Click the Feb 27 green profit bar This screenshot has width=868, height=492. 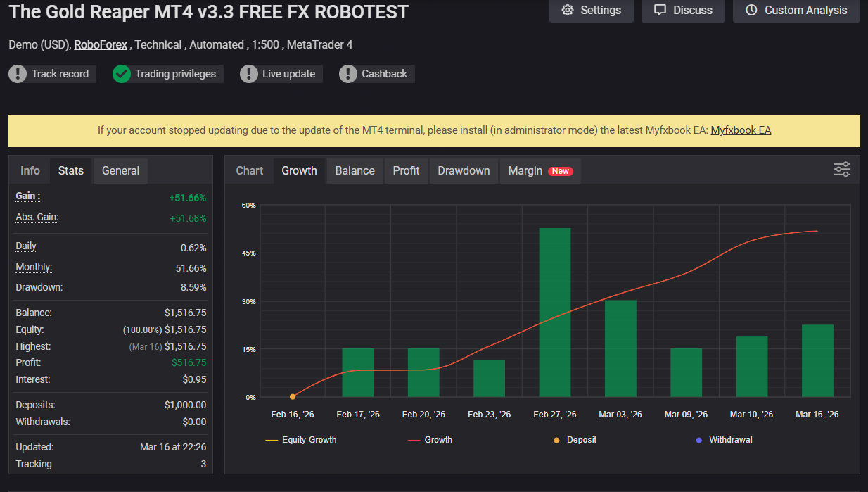point(555,313)
